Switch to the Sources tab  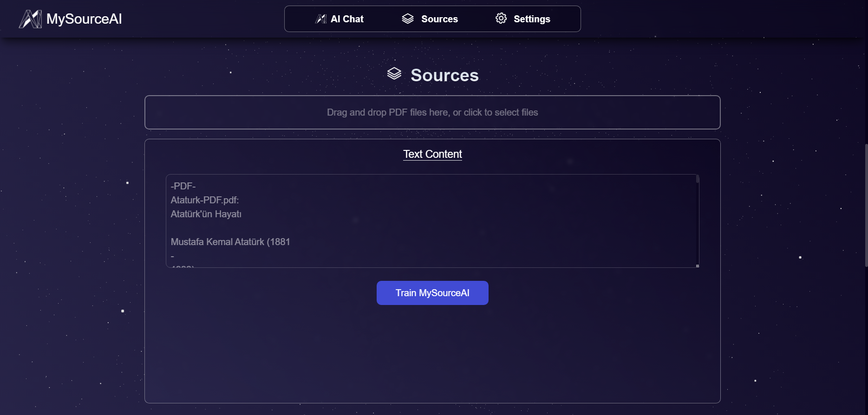coord(430,19)
